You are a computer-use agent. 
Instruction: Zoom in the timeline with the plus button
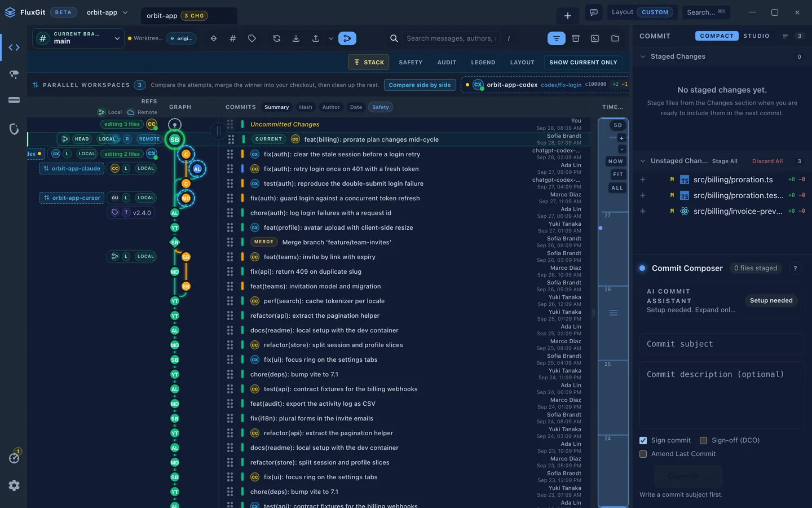coord(621,138)
